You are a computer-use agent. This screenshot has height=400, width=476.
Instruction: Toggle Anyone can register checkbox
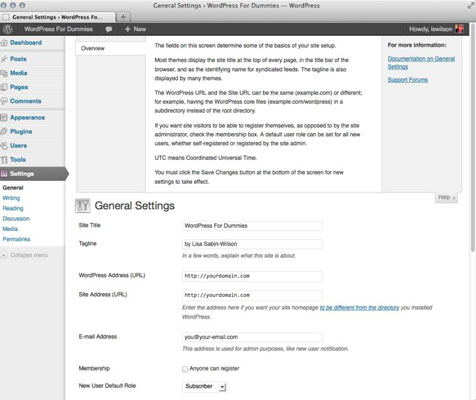click(x=185, y=369)
